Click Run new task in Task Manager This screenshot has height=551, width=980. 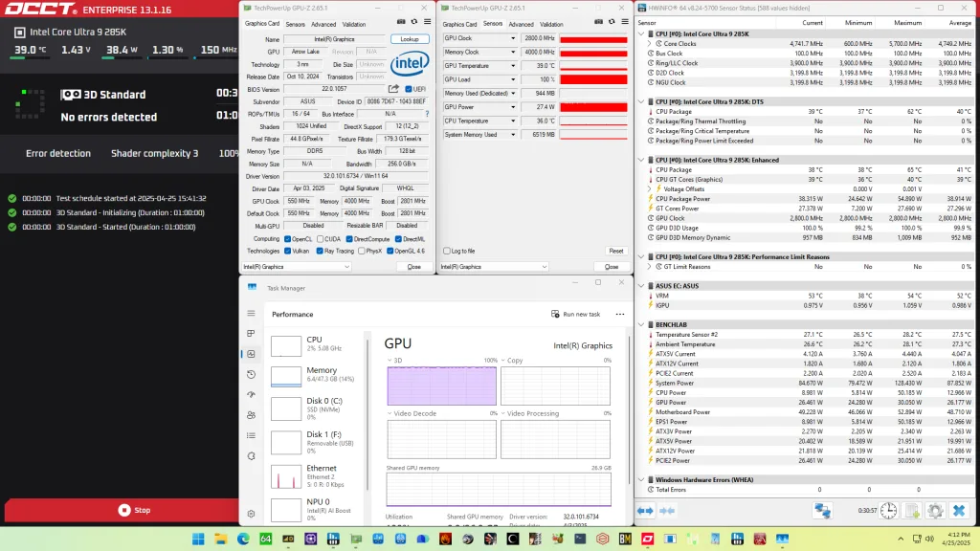(575, 314)
